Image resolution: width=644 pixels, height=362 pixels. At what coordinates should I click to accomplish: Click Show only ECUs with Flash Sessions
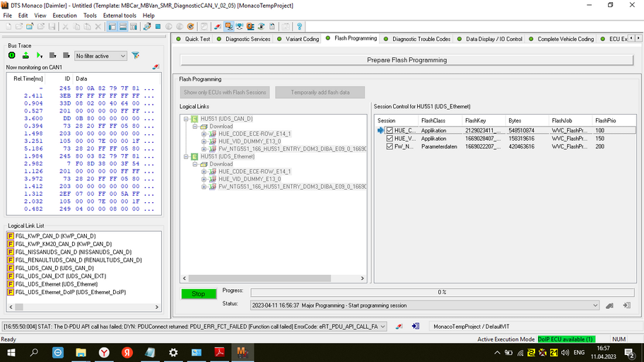(225, 93)
